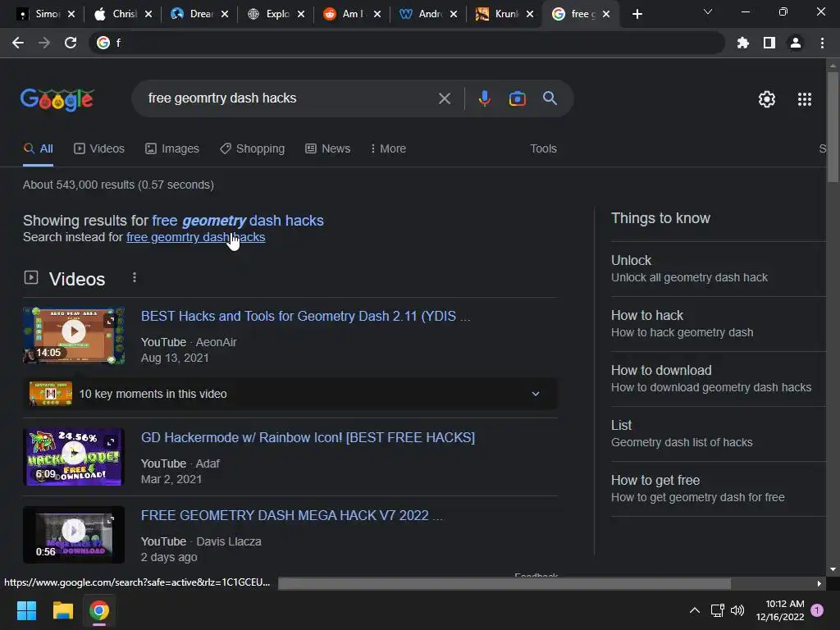
Task: Close the Krunker tab
Action: click(x=530, y=14)
